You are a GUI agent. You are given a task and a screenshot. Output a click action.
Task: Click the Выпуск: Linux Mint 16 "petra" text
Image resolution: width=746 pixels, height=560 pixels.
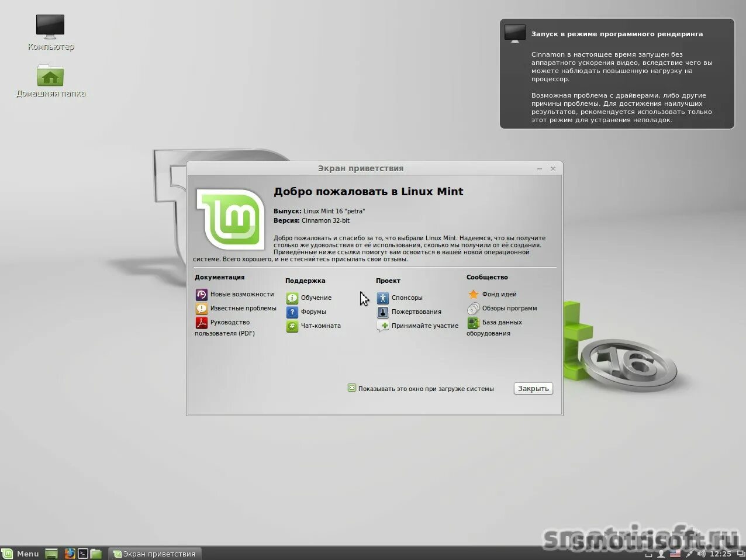319,211
